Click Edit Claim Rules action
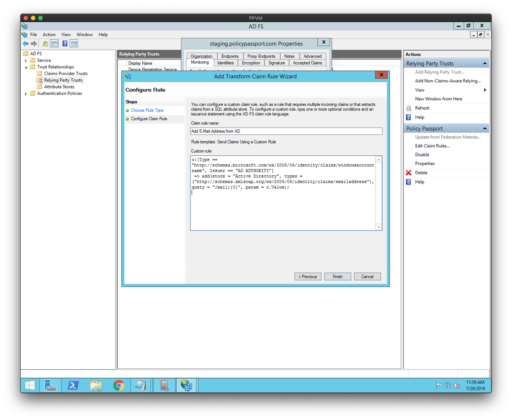Image resolution: width=512 pixels, height=420 pixels. [x=432, y=146]
